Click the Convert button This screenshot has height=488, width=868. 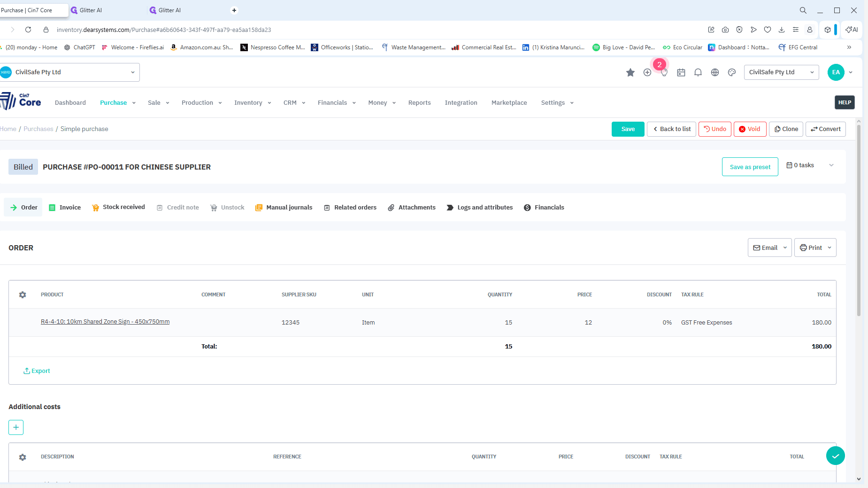(x=826, y=129)
